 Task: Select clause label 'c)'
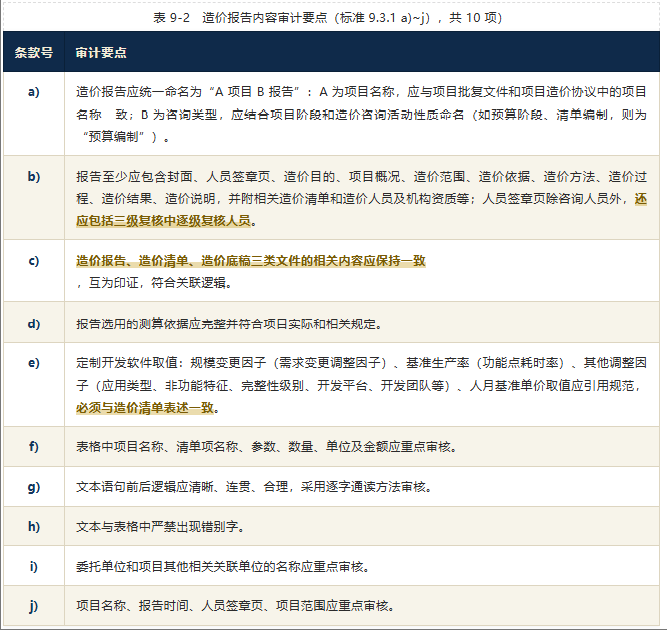click(x=34, y=260)
